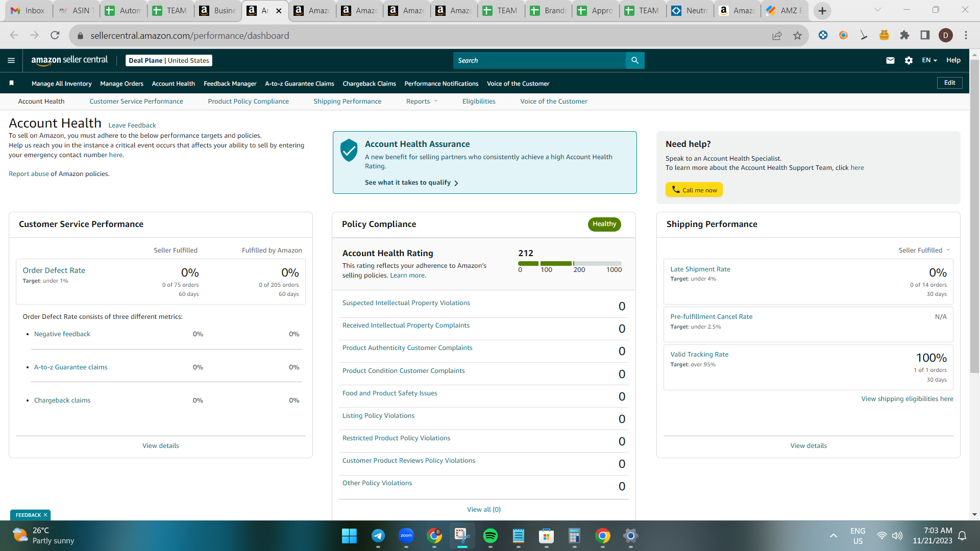Click the Amazon Seller Central logo
The image size is (980, 551).
[x=69, y=60]
